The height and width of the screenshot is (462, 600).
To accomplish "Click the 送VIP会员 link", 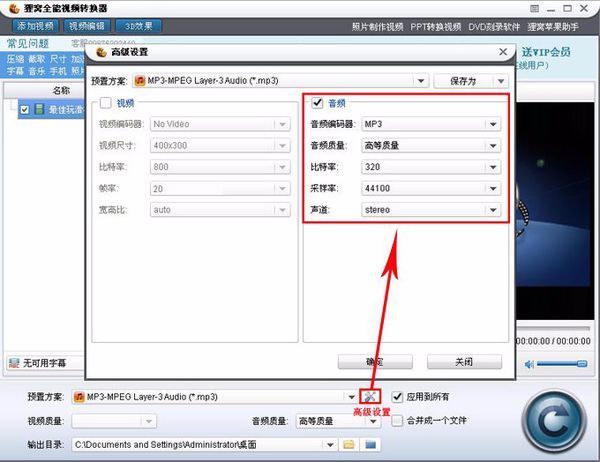I will (546, 52).
